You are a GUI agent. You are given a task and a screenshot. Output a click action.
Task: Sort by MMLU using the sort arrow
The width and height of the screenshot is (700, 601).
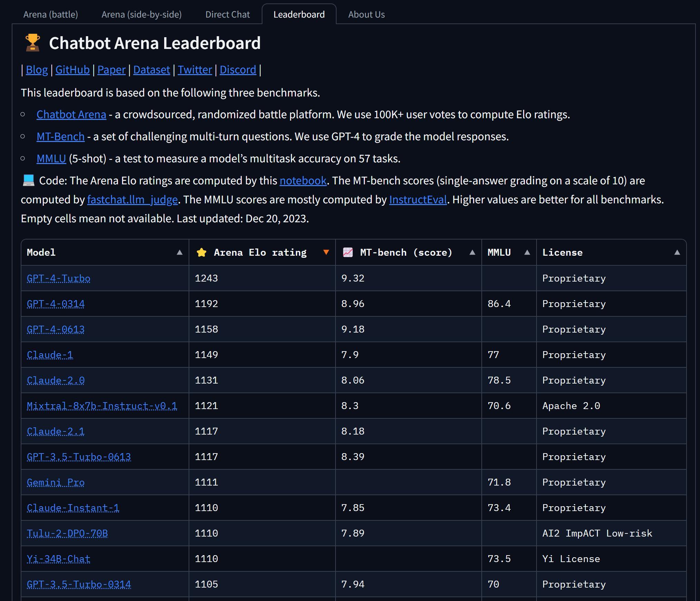click(x=527, y=253)
